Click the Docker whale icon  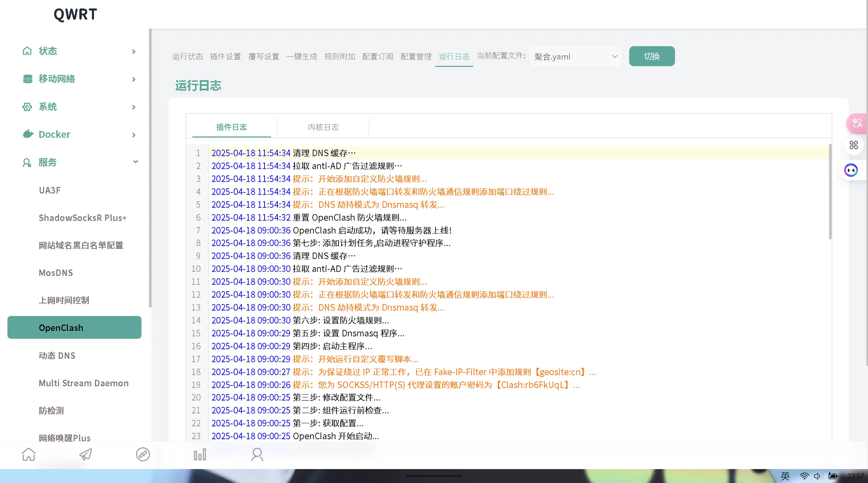(28, 134)
